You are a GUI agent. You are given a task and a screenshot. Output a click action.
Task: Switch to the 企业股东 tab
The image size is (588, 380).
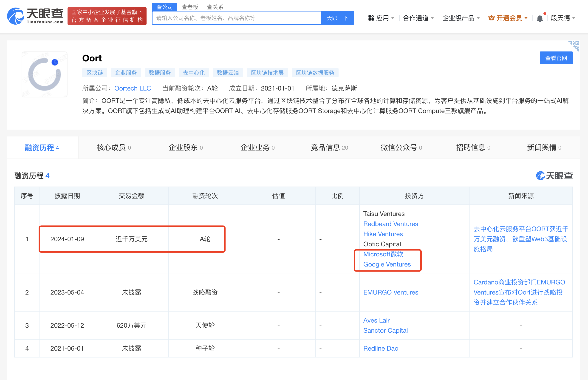tap(186, 147)
